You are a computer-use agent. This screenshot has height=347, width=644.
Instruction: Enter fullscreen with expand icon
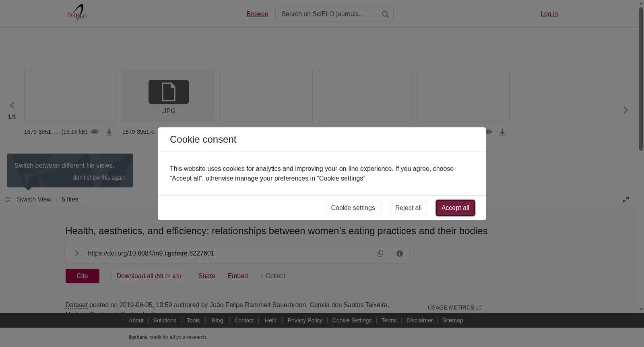click(x=626, y=199)
